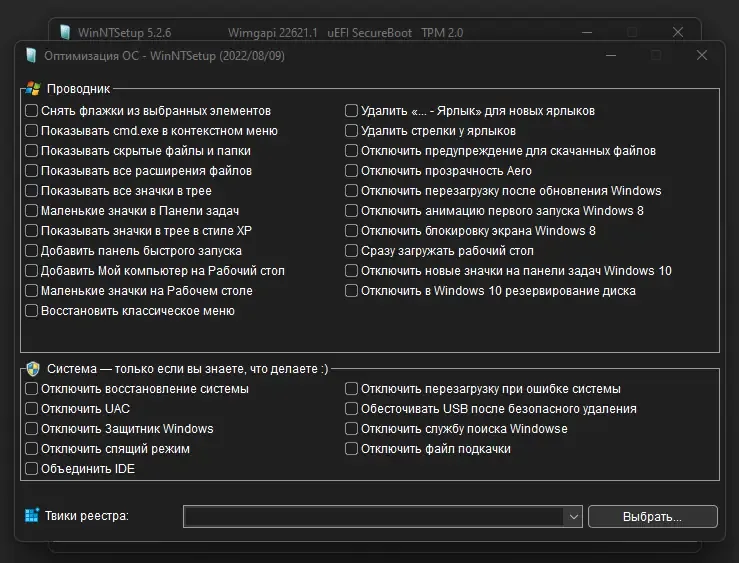Tick Добавить Мой компьютер на Рабочий стол
This screenshot has height=563, width=739.
pos(32,271)
